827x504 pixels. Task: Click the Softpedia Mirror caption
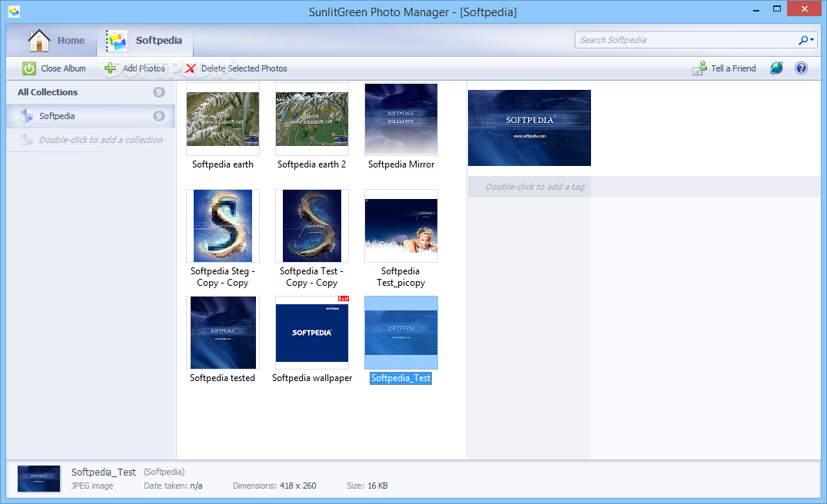[x=401, y=164]
